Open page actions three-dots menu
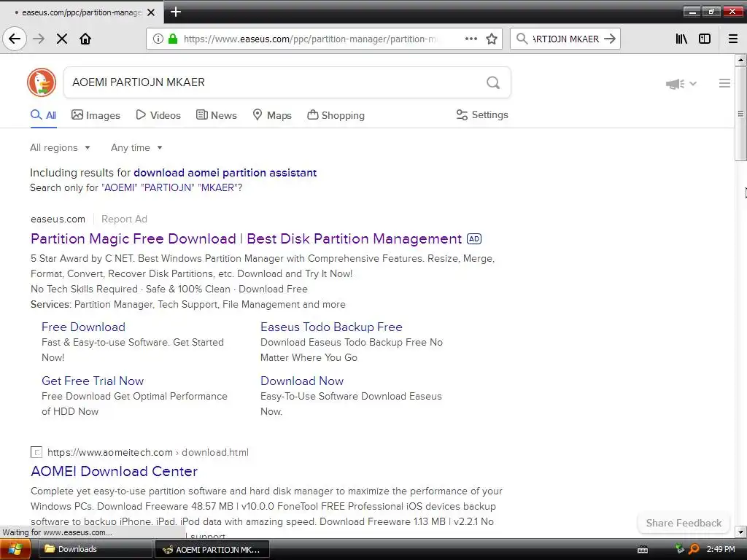The height and width of the screenshot is (560, 747). pos(471,39)
